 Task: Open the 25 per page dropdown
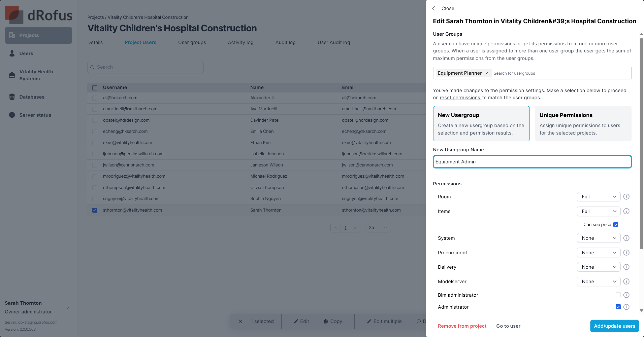pos(378,227)
